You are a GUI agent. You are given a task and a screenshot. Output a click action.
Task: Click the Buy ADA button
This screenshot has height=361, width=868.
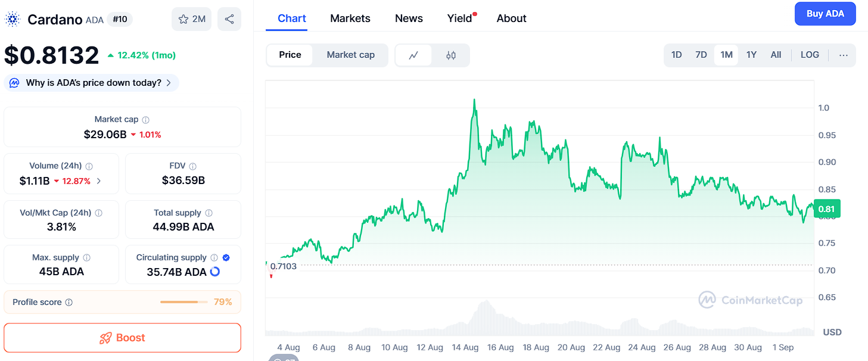click(x=825, y=14)
